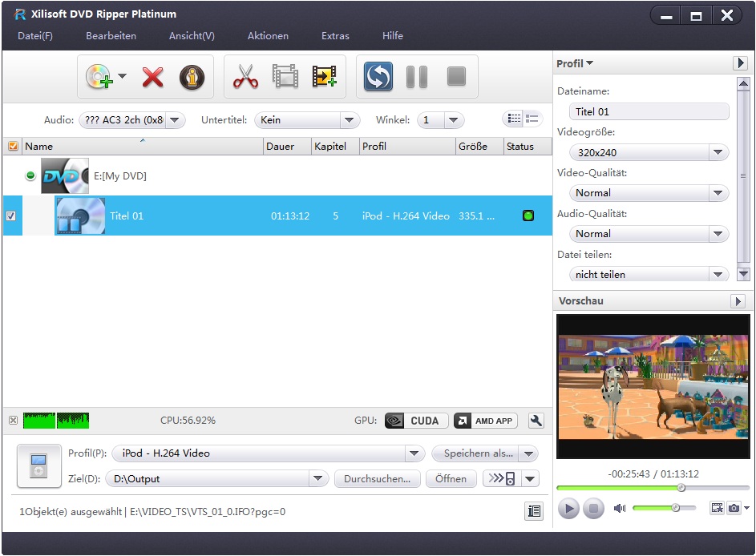The width and height of the screenshot is (756, 556).
Task: Switch to thumbnail list view icon
Action: (532, 119)
